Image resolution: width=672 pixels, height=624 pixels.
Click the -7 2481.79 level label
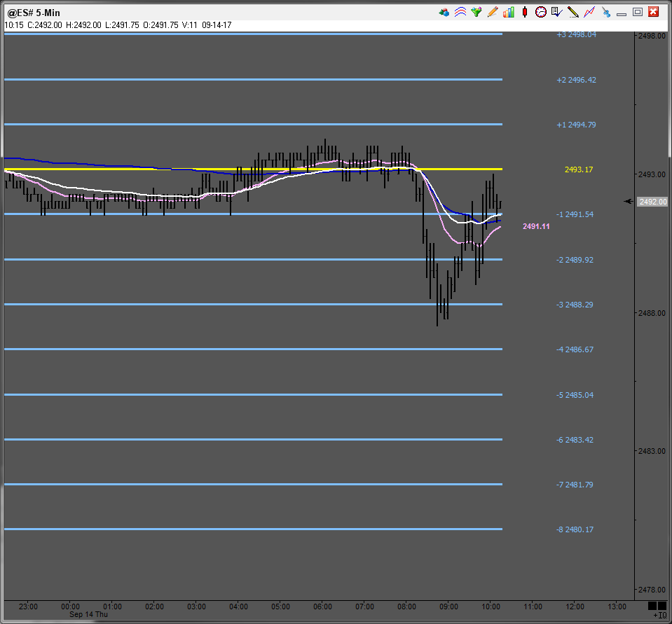click(575, 485)
